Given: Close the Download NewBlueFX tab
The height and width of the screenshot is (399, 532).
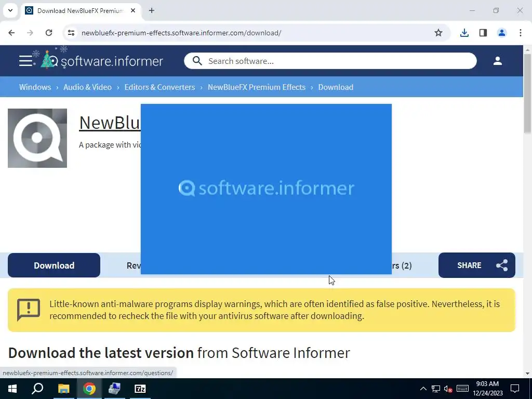Looking at the screenshot, I should [x=133, y=10].
